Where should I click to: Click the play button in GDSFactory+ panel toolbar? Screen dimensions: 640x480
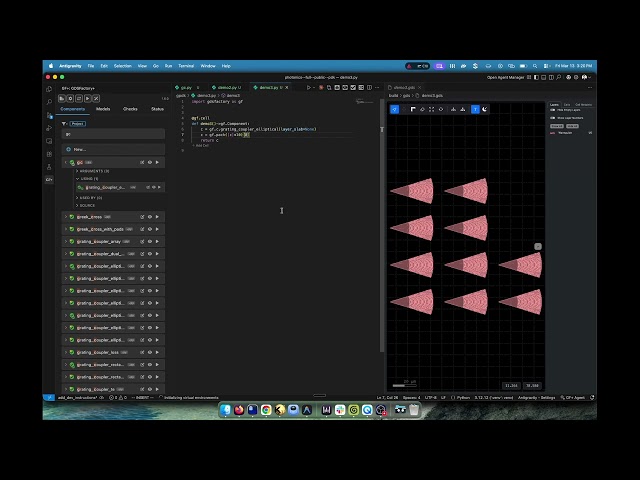[x=87, y=98]
